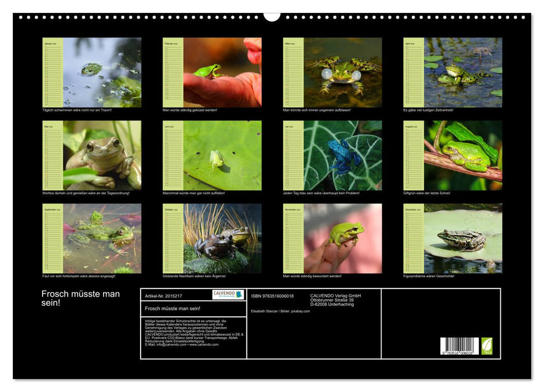
Task: Click the calendar hanging notch at top
Action: (x=272, y=16)
